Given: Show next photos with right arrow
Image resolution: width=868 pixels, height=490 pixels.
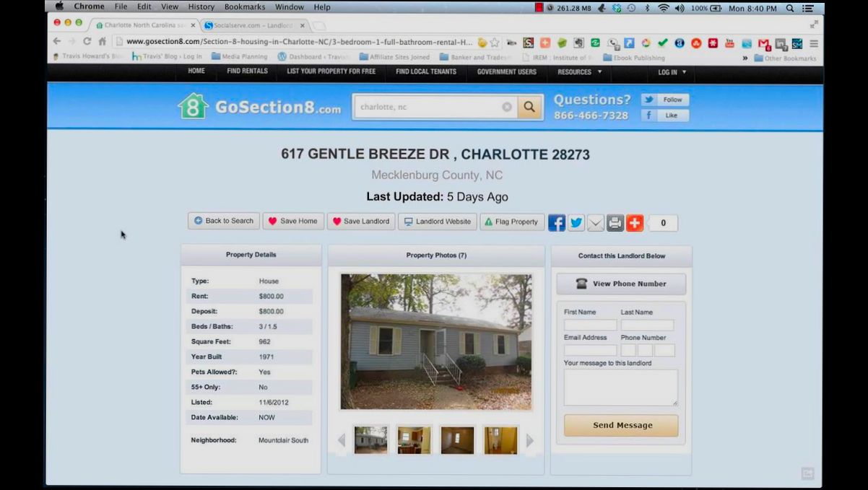Looking at the screenshot, I should 530,440.
